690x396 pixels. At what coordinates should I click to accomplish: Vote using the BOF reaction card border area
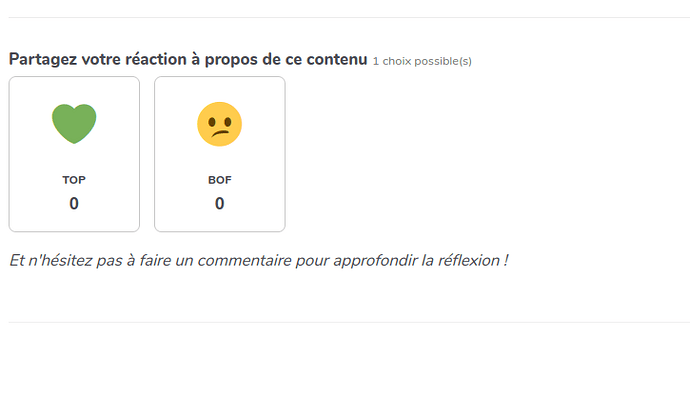(x=220, y=154)
